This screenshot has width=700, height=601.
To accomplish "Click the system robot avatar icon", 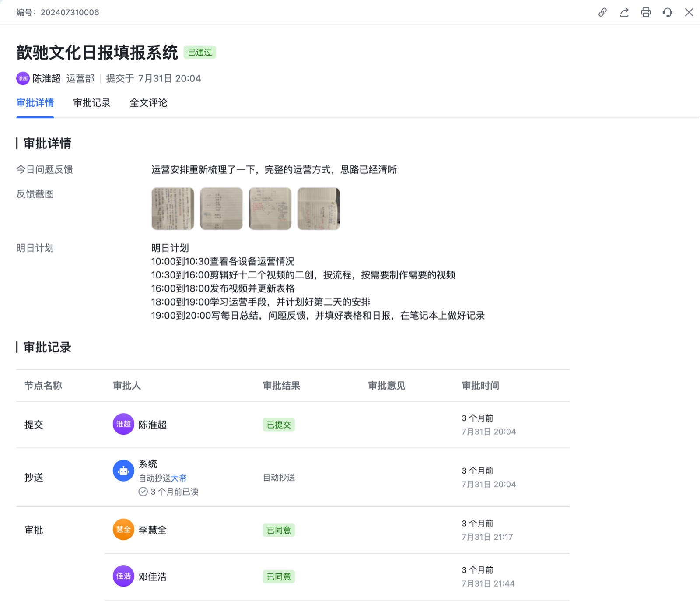I will 123,471.
